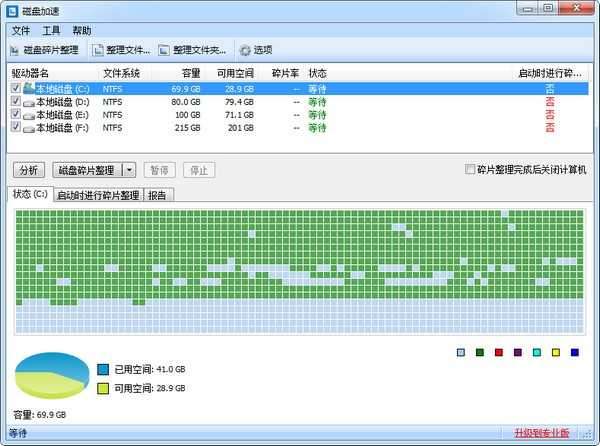Open the 升级到专业版 link
Image resolution: width=600 pixels, height=446 pixels.
(x=541, y=433)
